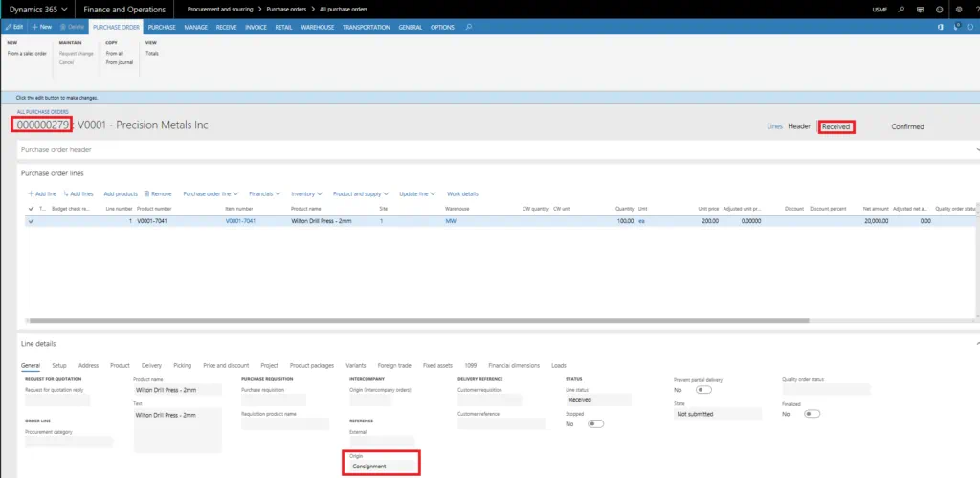Click the Text field in line details
The width and height of the screenshot is (980, 478).
coord(177,430)
